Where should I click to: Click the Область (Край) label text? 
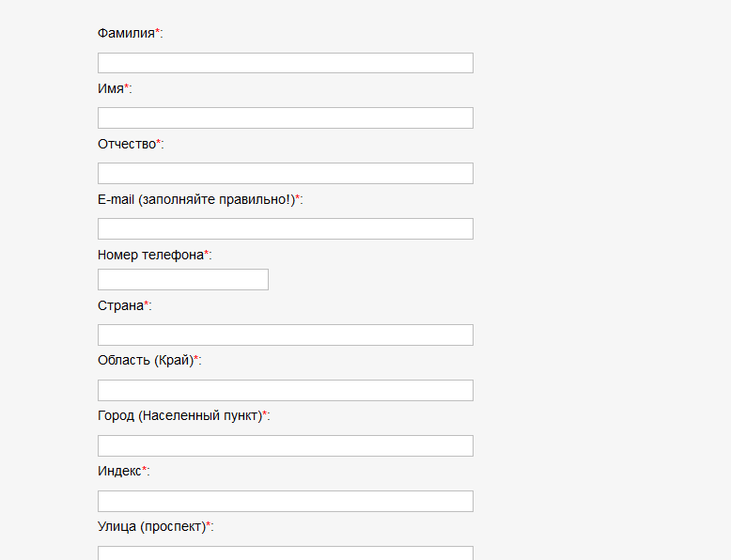point(145,361)
